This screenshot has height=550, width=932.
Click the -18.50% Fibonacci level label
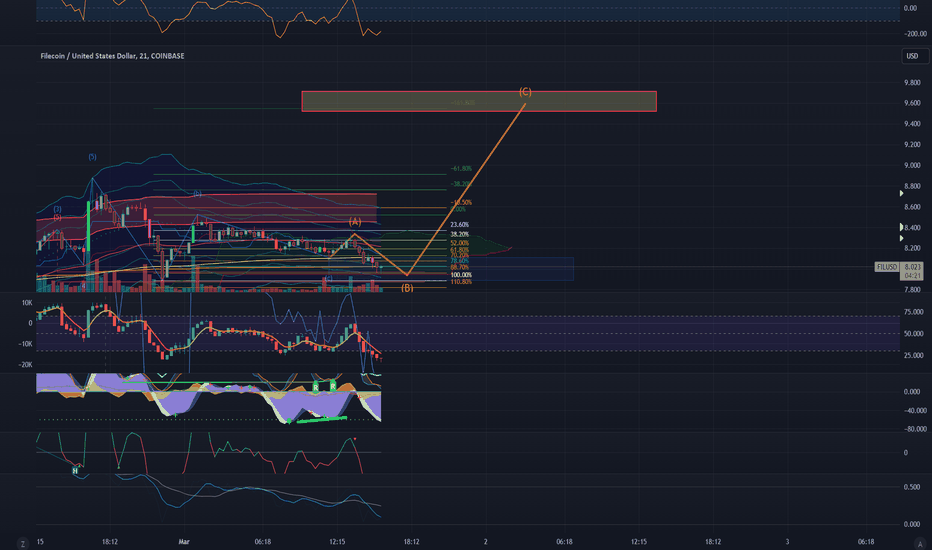(461, 203)
